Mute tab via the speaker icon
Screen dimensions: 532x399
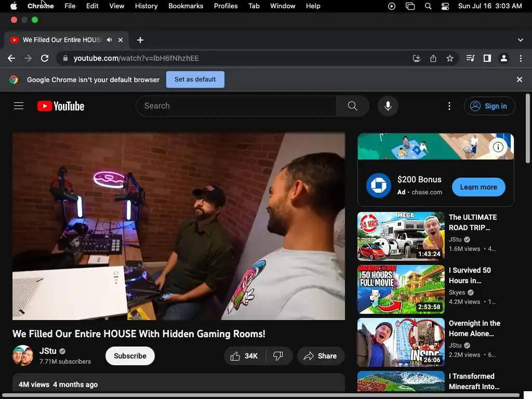pos(109,39)
